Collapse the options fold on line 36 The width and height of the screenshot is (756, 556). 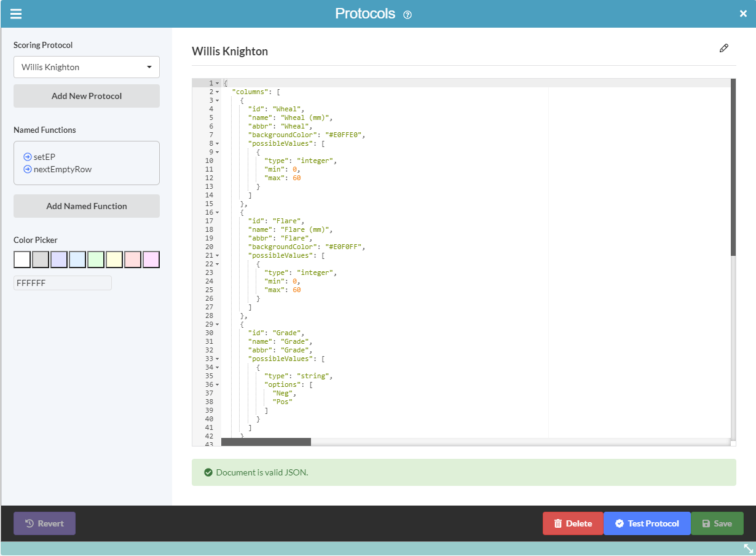(x=217, y=384)
